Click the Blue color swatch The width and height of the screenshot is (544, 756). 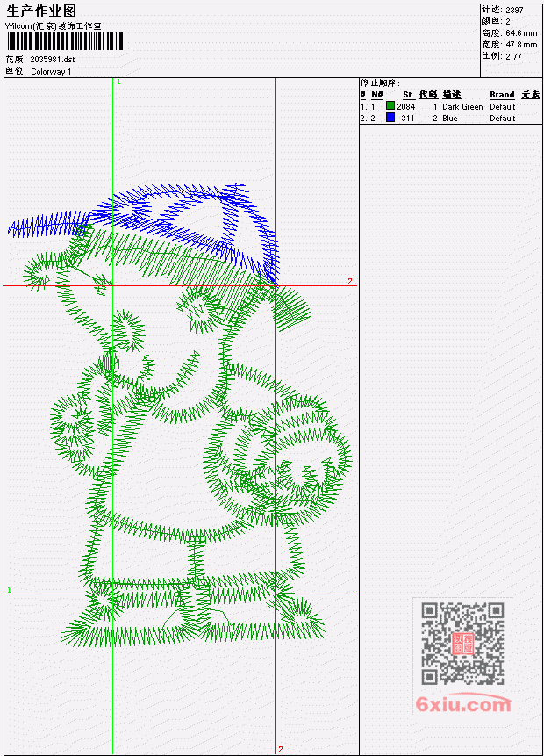pyautogui.click(x=390, y=118)
